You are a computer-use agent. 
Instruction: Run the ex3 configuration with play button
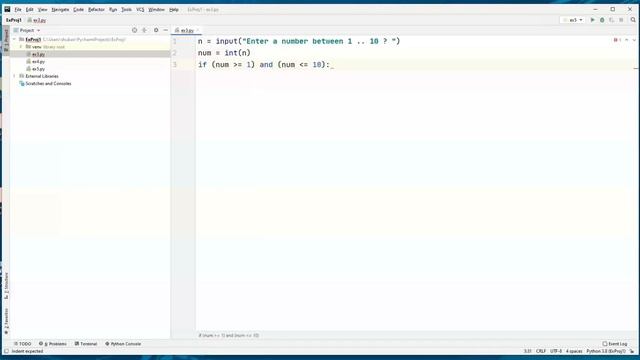coord(593,20)
